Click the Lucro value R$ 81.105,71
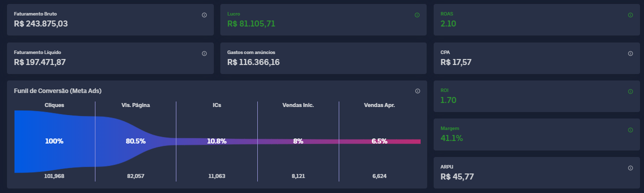 click(x=251, y=24)
